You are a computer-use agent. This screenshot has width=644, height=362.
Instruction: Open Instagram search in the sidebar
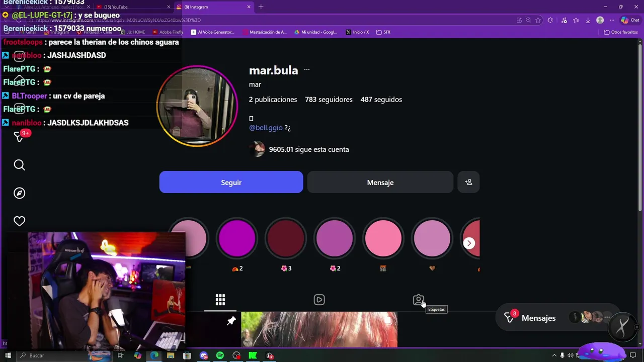tap(19, 165)
